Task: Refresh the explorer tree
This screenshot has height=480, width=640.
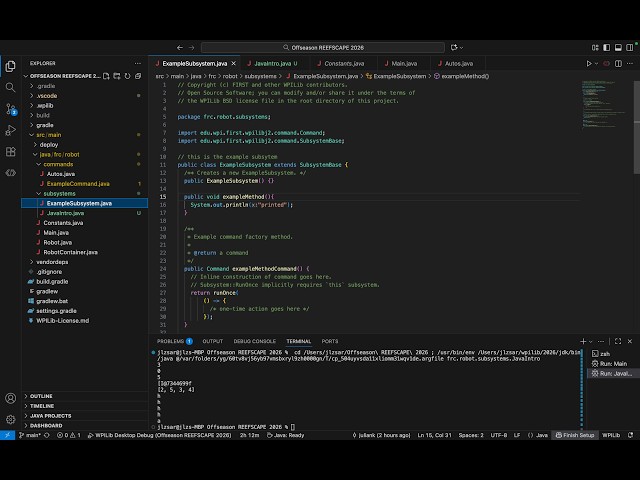Action: pyautogui.click(x=127, y=76)
